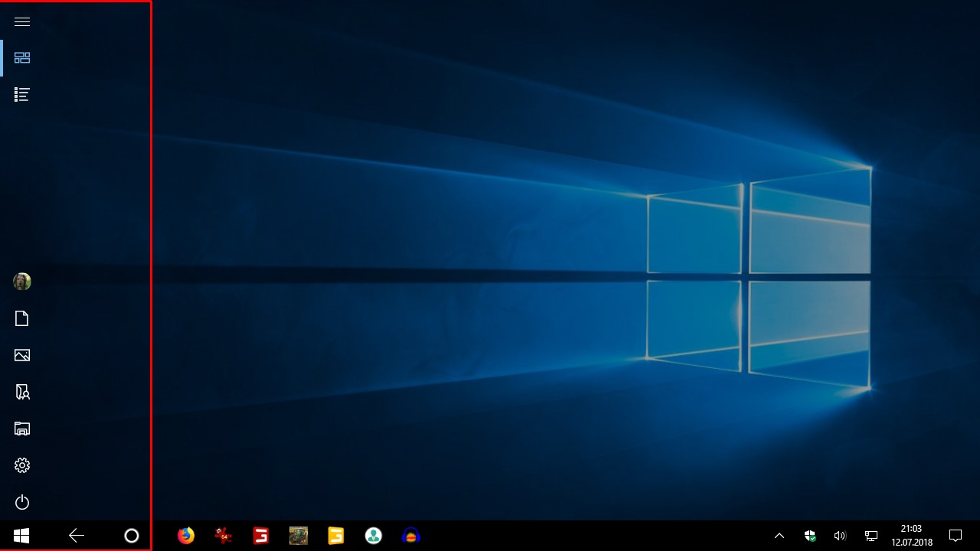Switch to all apps list view

click(x=22, y=95)
